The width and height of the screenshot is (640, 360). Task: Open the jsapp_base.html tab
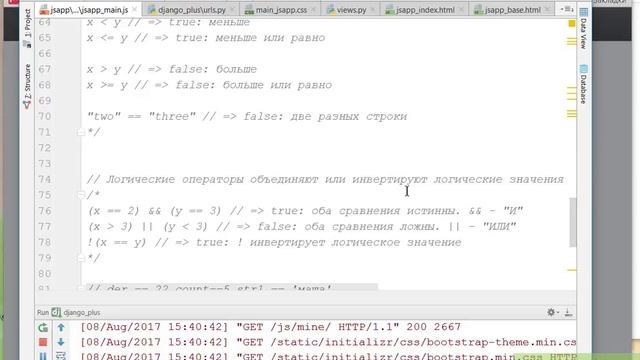click(x=512, y=10)
